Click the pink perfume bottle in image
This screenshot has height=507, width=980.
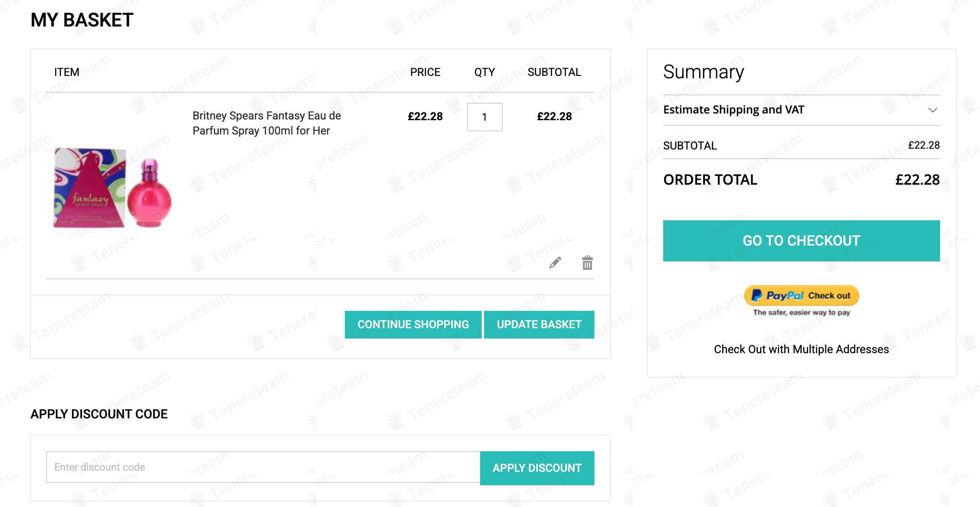click(x=149, y=193)
